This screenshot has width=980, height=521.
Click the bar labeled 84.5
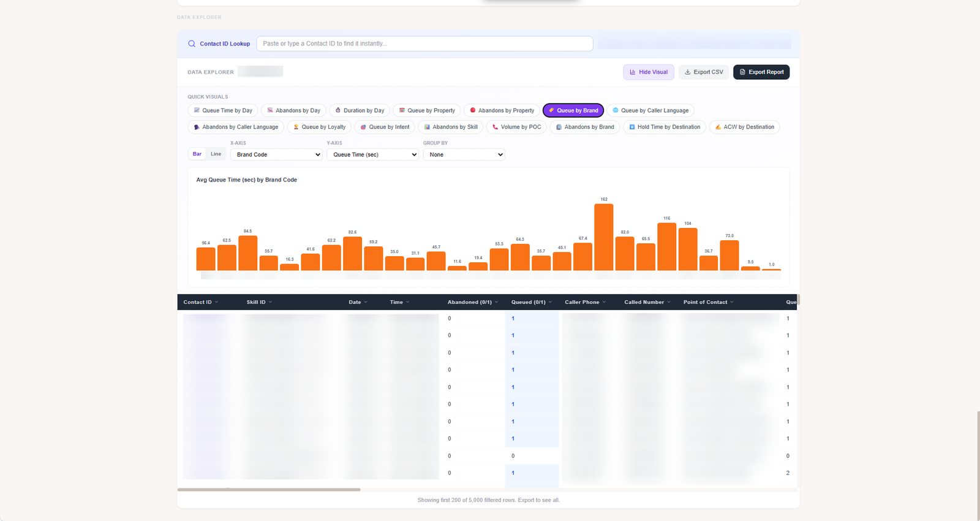point(247,253)
